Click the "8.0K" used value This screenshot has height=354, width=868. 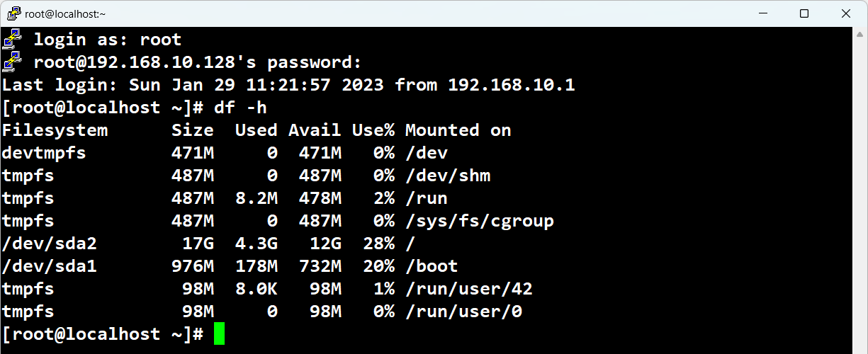point(257,289)
